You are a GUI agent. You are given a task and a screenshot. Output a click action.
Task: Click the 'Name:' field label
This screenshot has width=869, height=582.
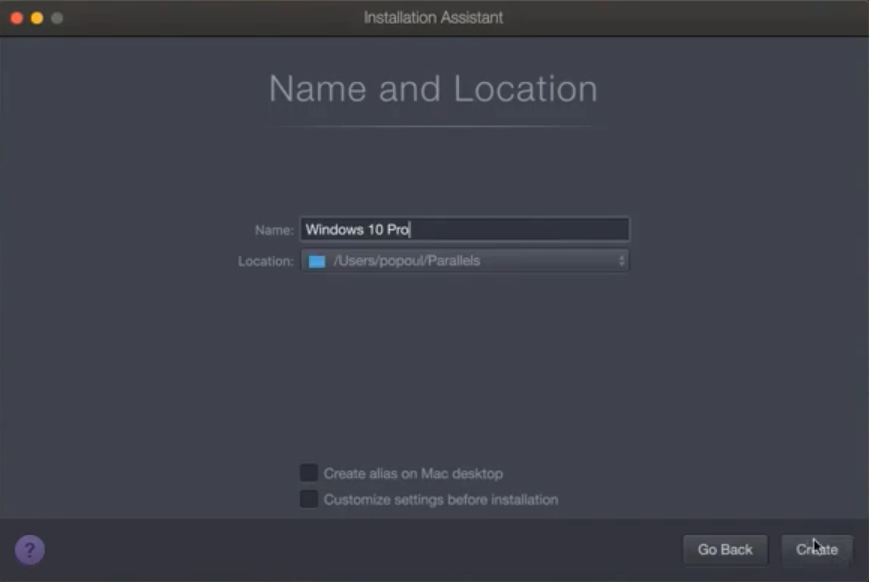(x=274, y=230)
